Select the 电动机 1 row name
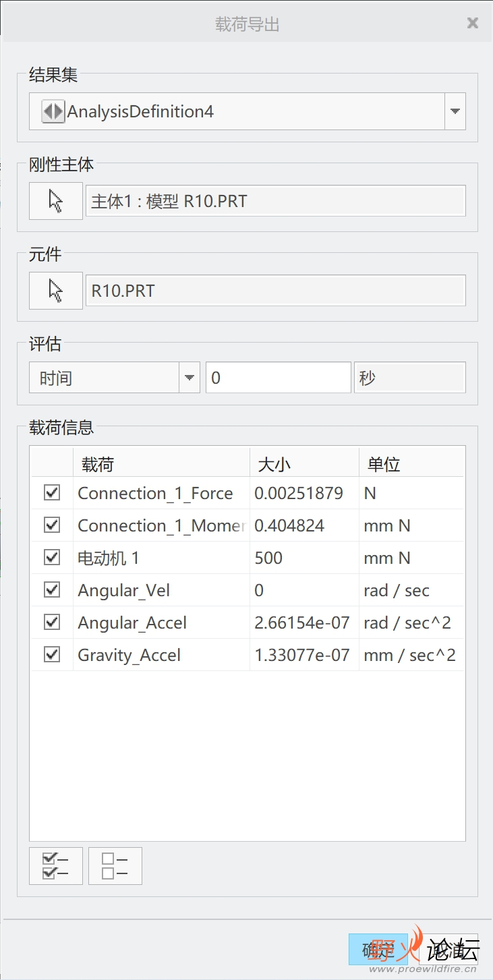493x980 pixels. coord(109,558)
